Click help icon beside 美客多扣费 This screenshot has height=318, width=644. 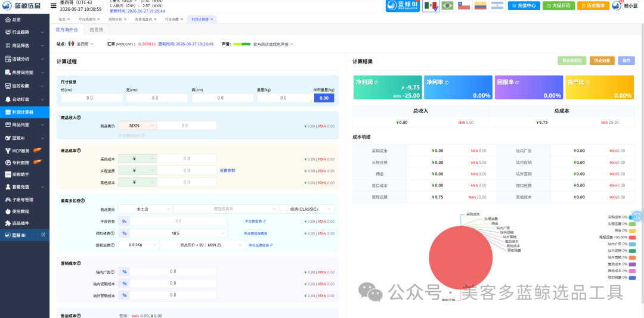coord(82,201)
